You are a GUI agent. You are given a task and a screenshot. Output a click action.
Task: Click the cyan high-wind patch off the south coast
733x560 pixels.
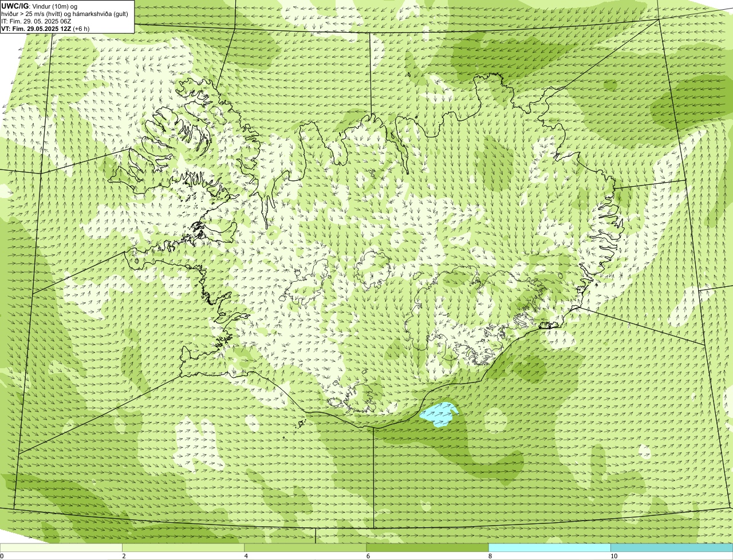(x=439, y=415)
